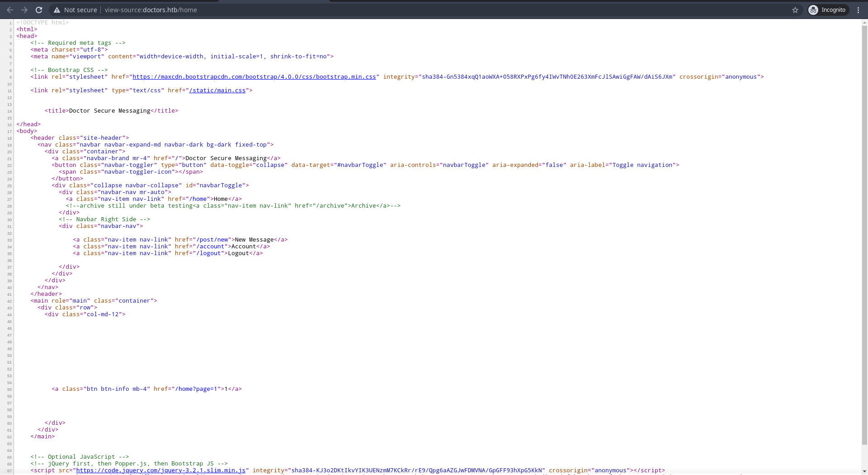Click the Not secure warning icon

(x=57, y=10)
